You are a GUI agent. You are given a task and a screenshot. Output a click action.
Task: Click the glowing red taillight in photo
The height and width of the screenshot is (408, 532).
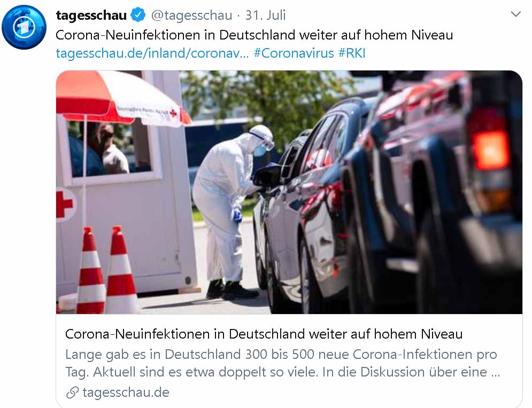491,150
